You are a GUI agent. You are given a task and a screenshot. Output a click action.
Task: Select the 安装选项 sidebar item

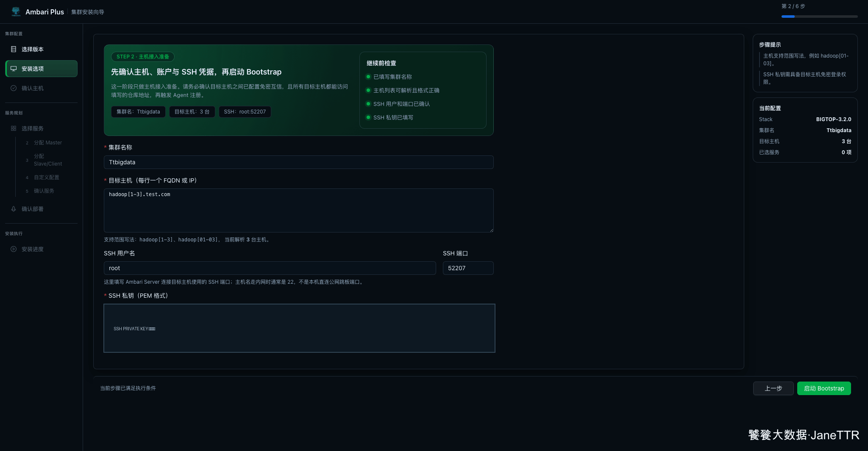coord(41,69)
